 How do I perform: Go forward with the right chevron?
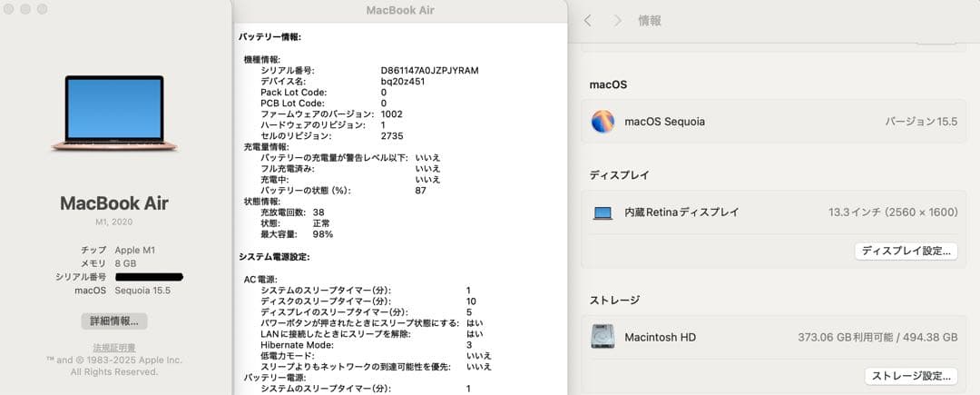click(x=617, y=21)
